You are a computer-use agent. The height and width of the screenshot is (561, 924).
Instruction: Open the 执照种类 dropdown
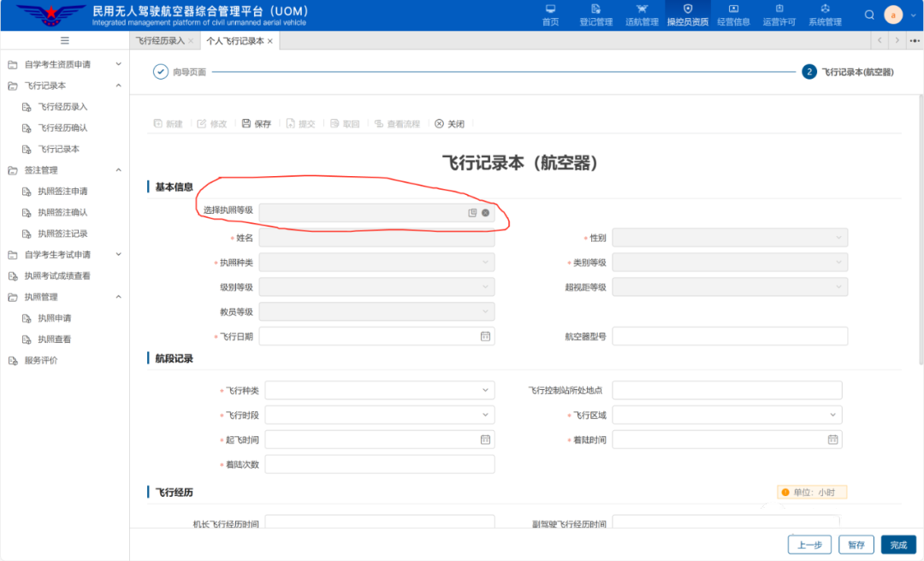[x=376, y=263]
